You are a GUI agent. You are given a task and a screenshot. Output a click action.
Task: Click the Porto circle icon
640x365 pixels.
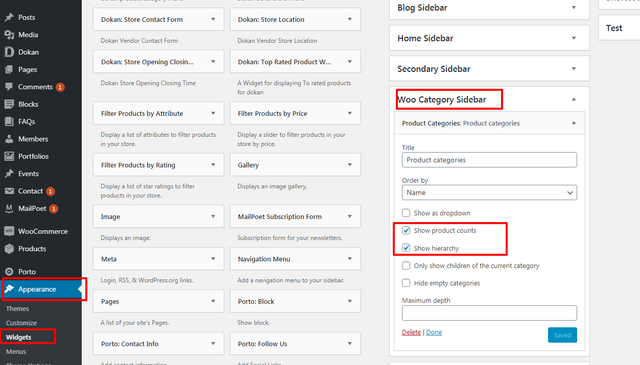(x=9, y=272)
